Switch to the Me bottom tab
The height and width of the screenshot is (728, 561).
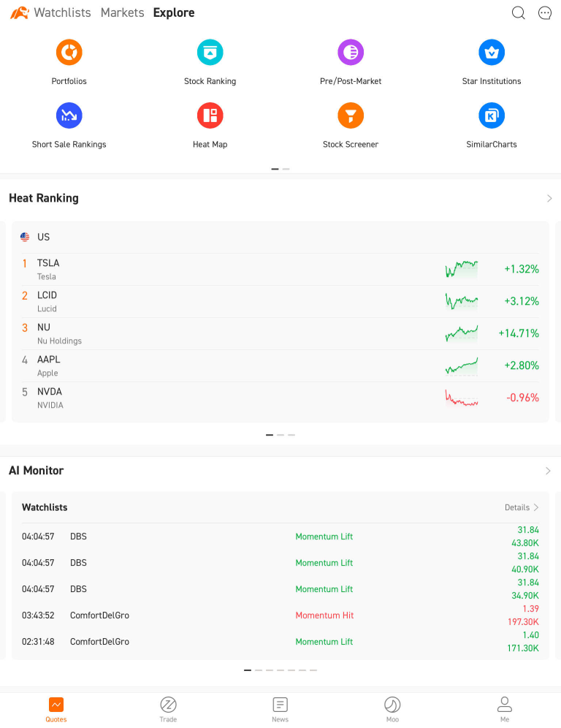[x=505, y=710]
